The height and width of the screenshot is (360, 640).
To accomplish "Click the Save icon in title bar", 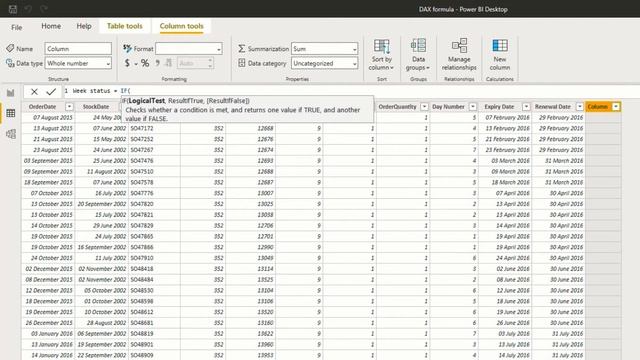I will (13, 9).
